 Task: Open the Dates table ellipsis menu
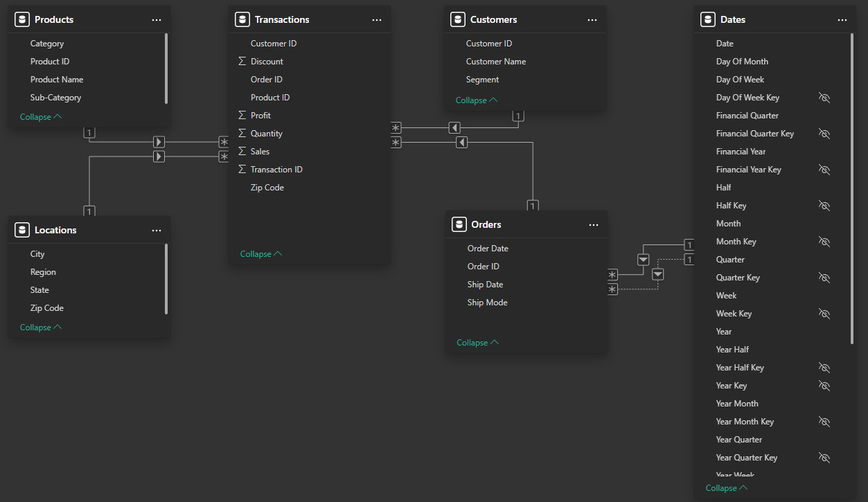842,20
